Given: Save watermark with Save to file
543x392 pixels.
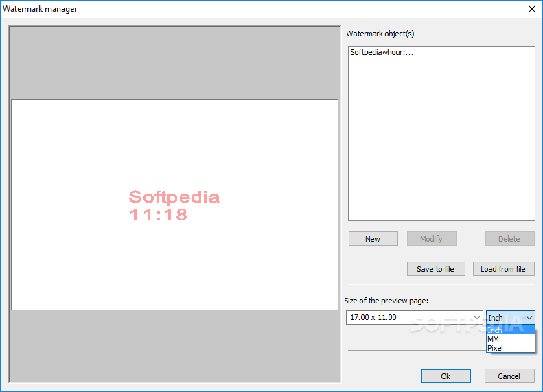Looking at the screenshot, I should pyautogui.click(x=436, y=268).
